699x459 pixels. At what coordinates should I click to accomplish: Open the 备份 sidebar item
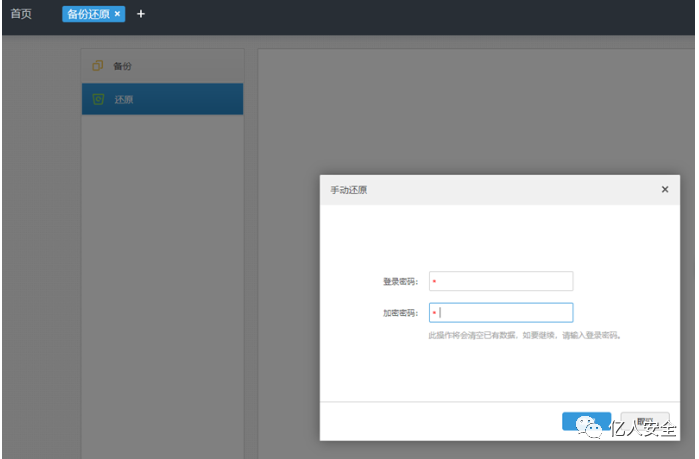pos(162,66)
